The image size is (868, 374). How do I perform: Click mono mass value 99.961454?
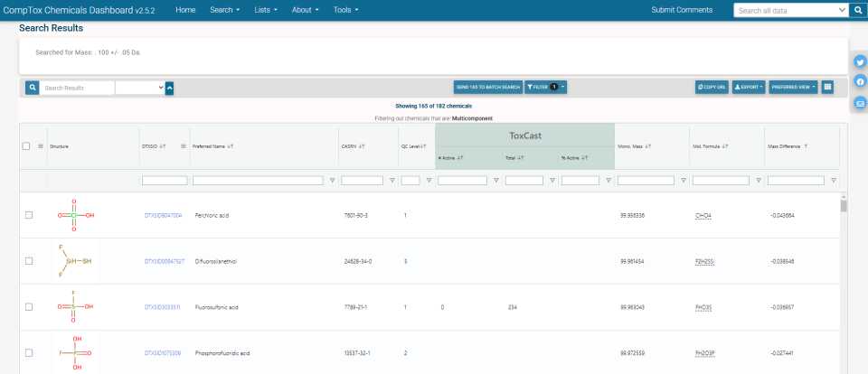tap(632, 261)
